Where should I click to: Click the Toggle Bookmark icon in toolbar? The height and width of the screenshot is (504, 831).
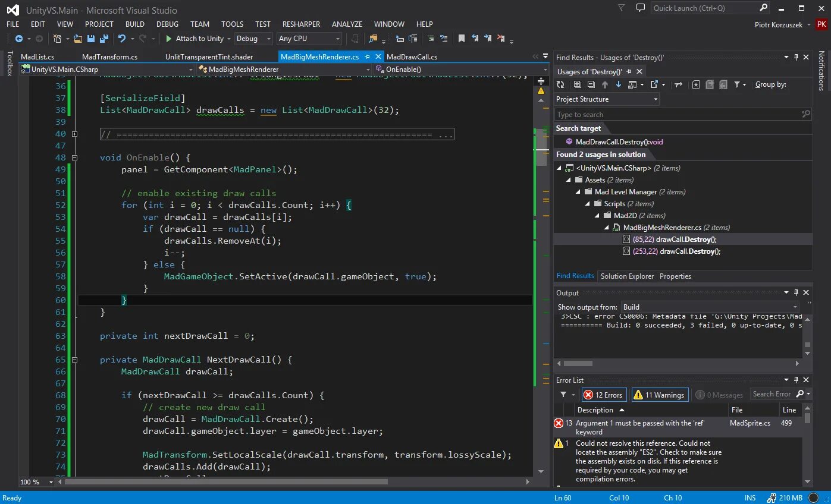[x=461, y=39]
